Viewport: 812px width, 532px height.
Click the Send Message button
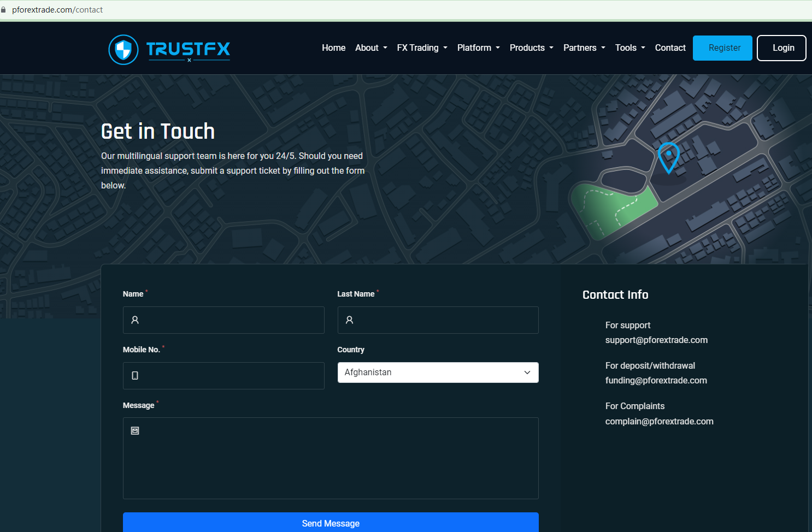331,523
